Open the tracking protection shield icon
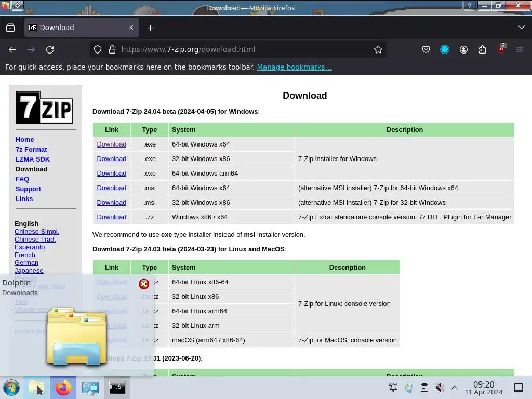 pos(98,49)
